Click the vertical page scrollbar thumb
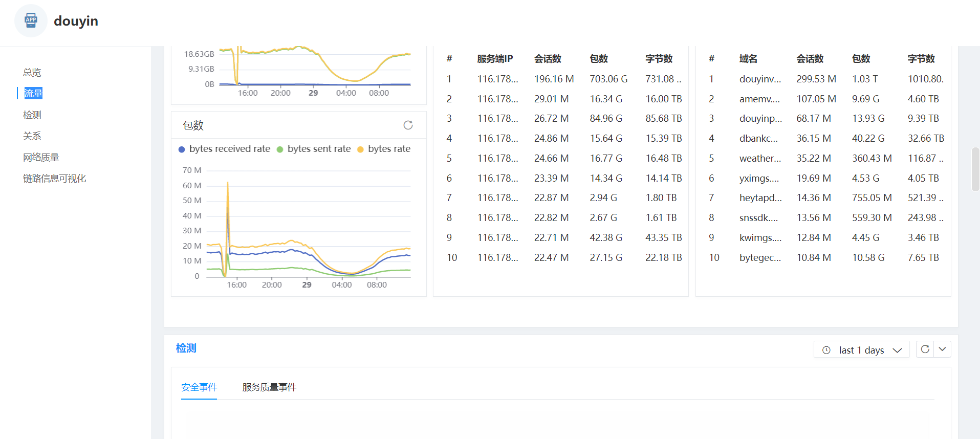Viewport: 980px width, 439px height. click(x=975, y=169)
